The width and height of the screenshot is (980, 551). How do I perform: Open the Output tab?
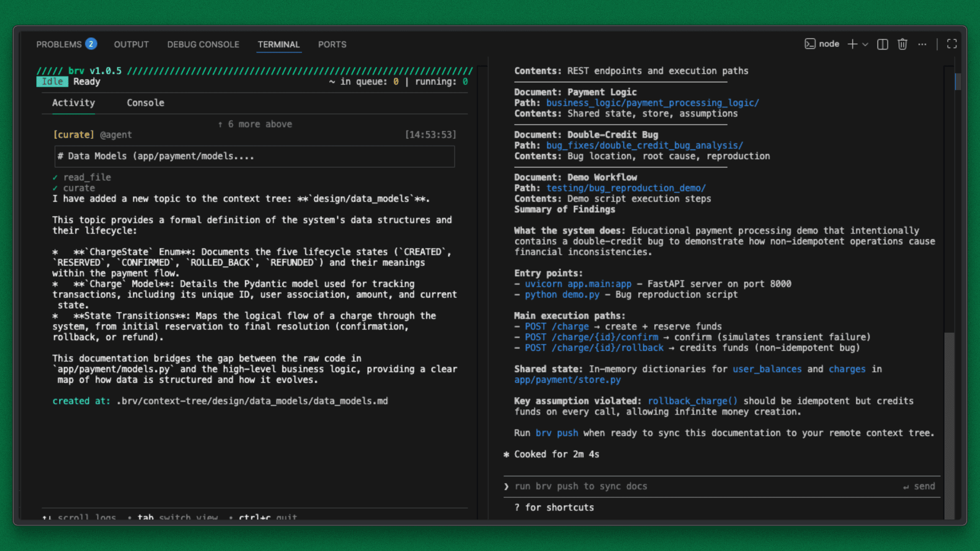[131, 44]
